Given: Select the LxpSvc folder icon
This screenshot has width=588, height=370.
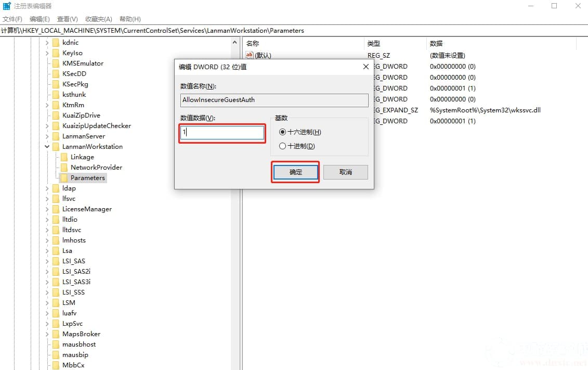Looking at the screenshot, I should point(56,324).
